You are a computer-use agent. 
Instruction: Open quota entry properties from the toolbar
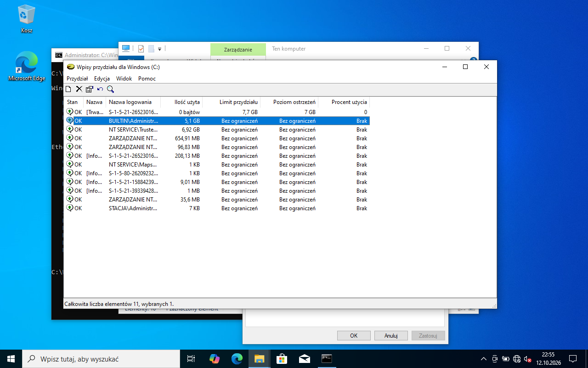pos(90,89)
